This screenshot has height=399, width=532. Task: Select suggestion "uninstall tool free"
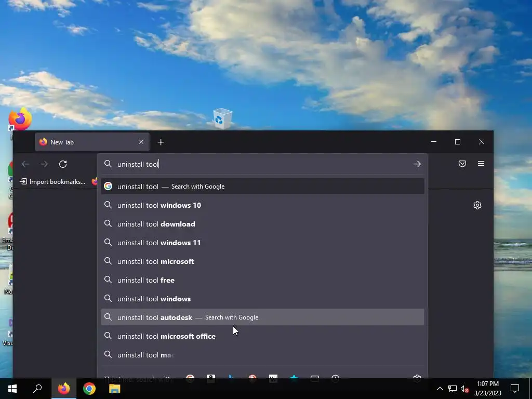262,280
